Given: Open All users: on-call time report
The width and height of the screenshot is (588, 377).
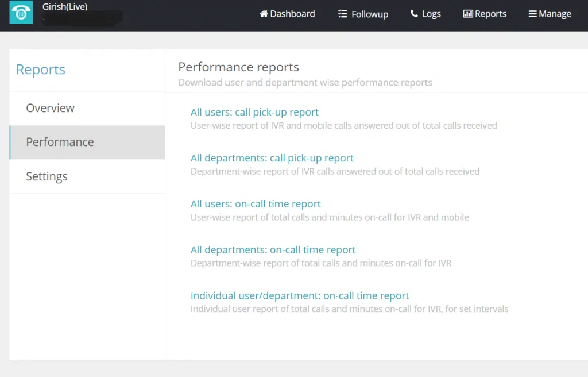Looking at the screenshot, I should pos(256,204).
